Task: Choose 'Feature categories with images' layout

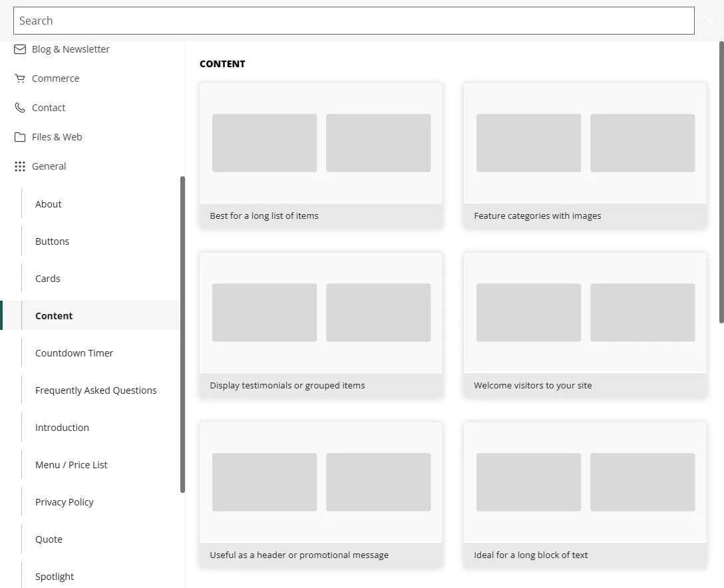Action: [x=585, y=156]
